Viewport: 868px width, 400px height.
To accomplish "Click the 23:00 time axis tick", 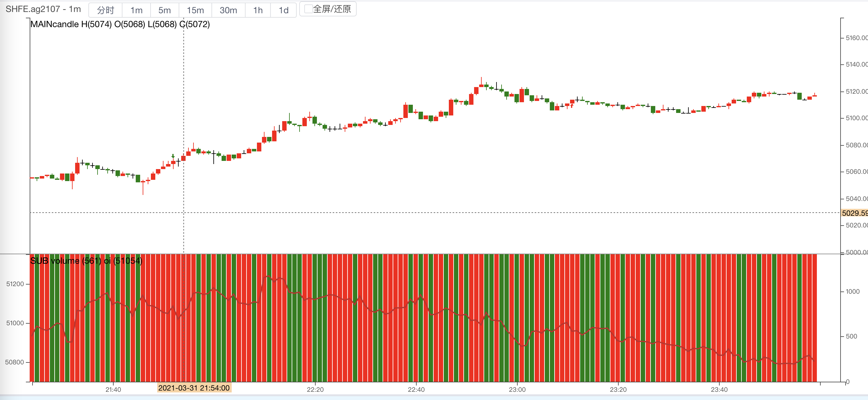I will pyautogui.click(x=517, y=389).
